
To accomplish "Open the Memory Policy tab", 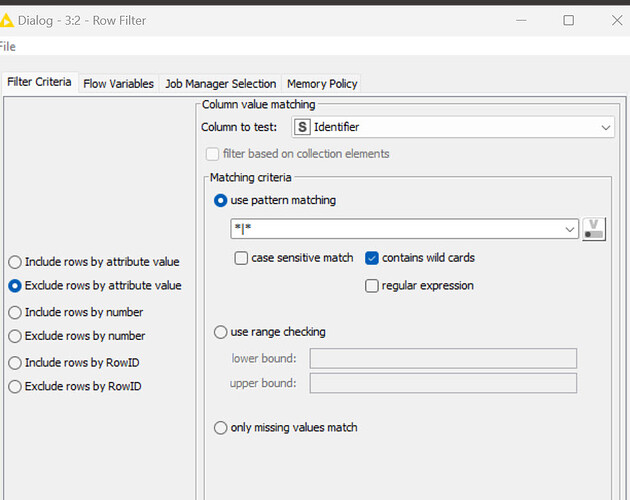I will (x=322, y=84).
